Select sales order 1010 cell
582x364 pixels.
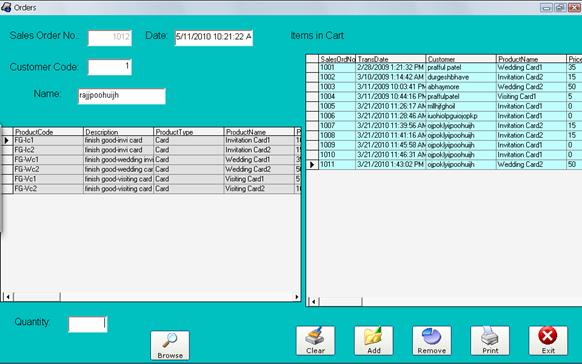(337, 155)
